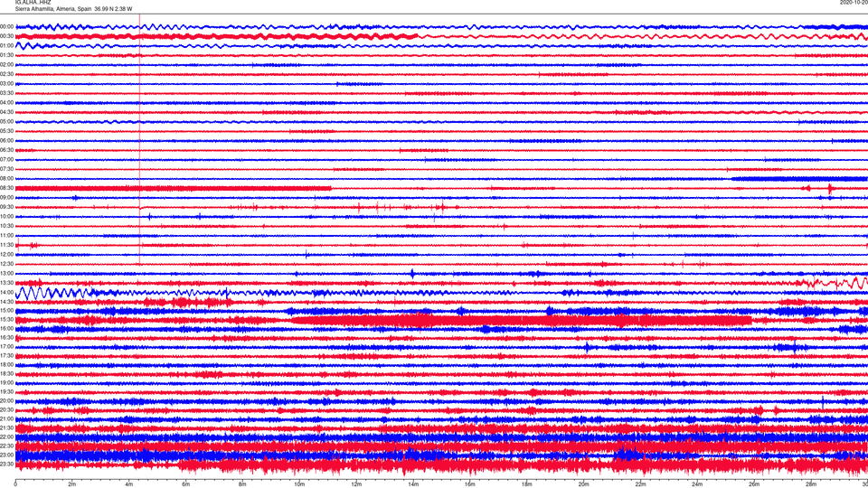Click the 09:30 trace time label
Viewport: 868px width, 488px height.
7,207
